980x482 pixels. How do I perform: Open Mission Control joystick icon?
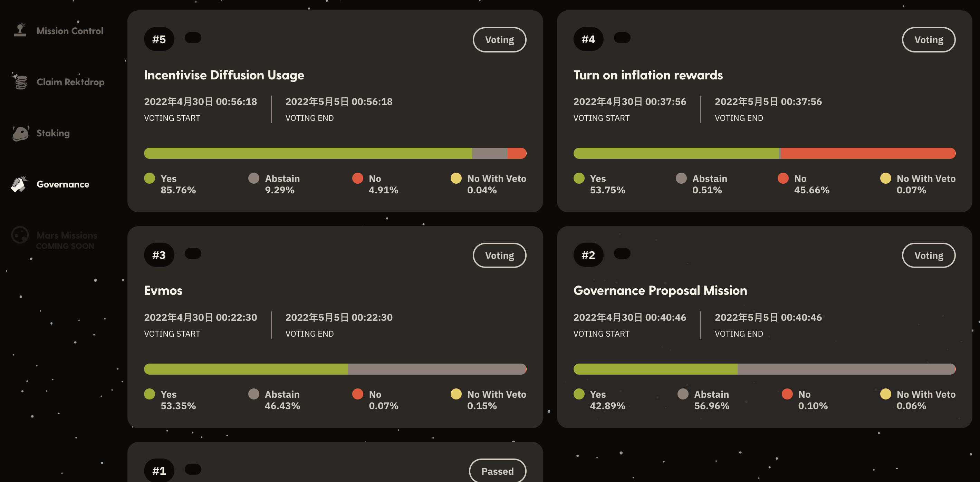pyautogui.click(x=20, y=30)
